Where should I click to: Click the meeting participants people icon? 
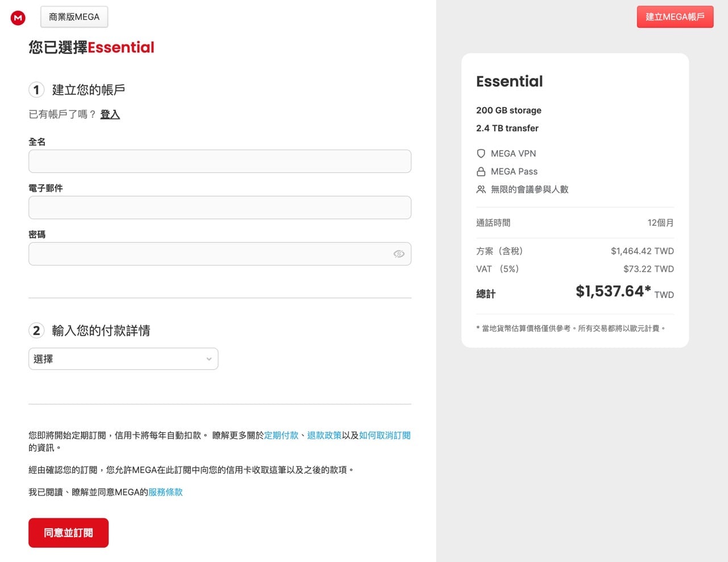tap(481, 189)
